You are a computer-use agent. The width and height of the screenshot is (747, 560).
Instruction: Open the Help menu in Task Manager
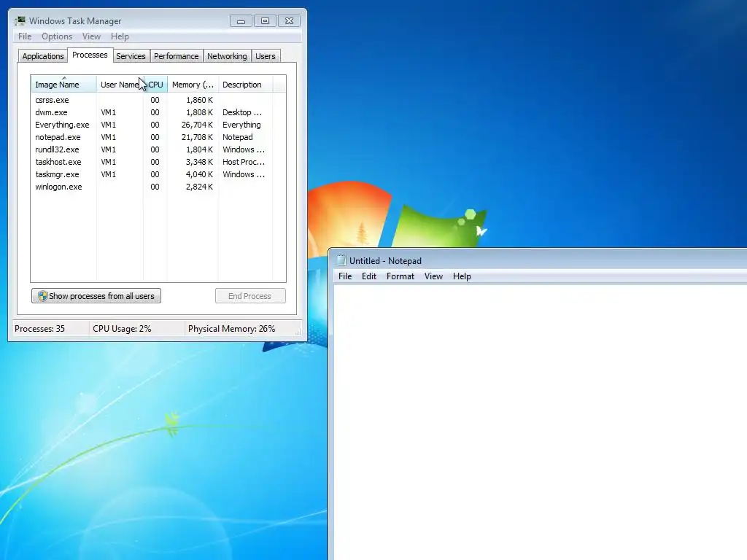click(x=120, y=36)
